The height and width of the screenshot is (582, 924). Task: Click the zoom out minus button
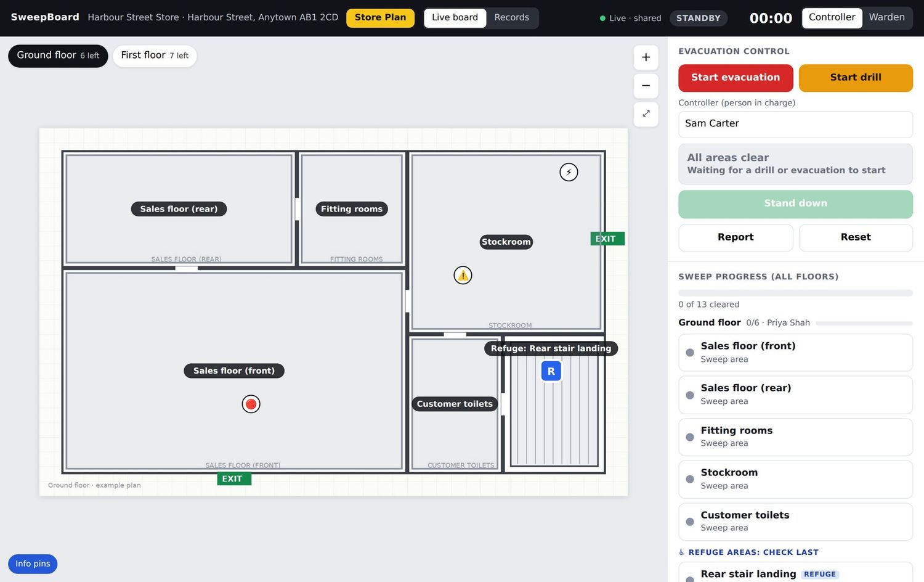coord(646,86)
